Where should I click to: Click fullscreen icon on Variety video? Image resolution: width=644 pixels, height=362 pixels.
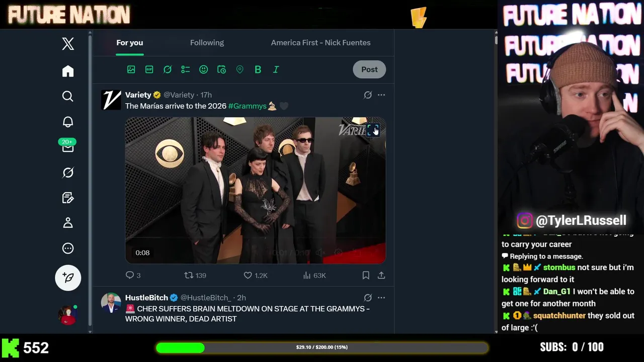[x=373, y=130]
